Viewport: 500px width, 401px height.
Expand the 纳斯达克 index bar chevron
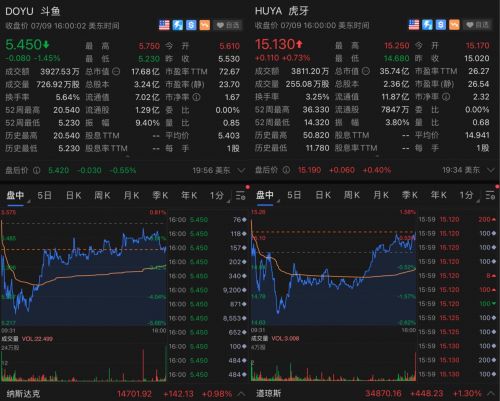pos(241,394)
